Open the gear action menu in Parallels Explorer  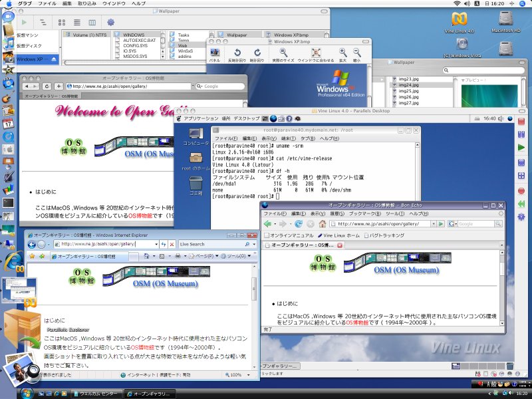(x=110, y=23)
